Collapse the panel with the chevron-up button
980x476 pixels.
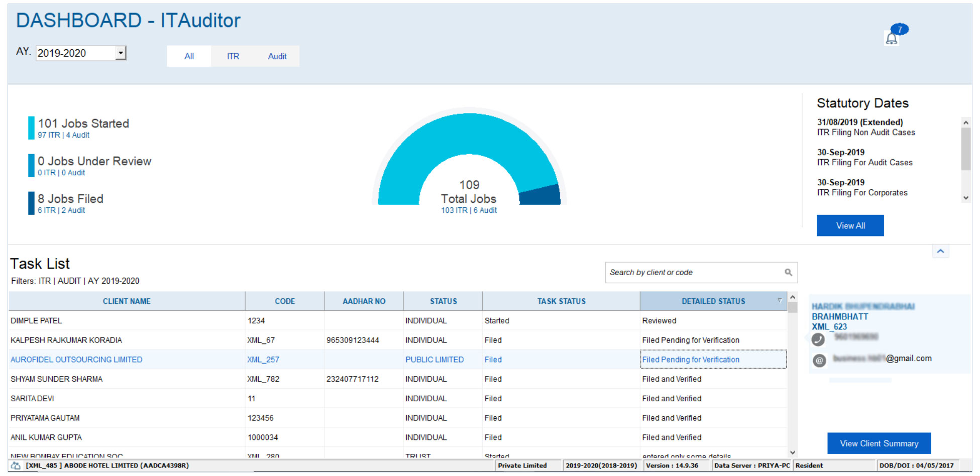click(x=940, y=251)
